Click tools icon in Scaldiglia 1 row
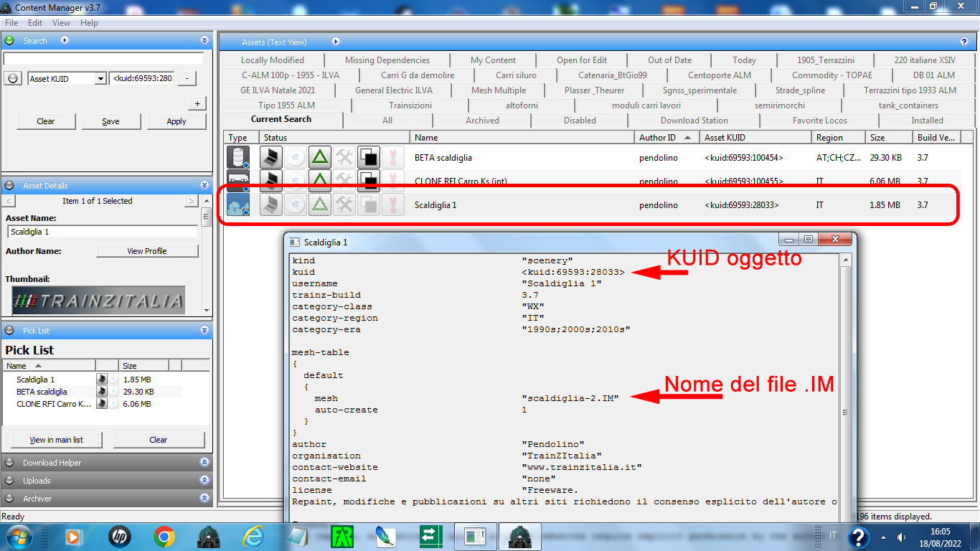The image size is (980, 551). coord(344,204)
